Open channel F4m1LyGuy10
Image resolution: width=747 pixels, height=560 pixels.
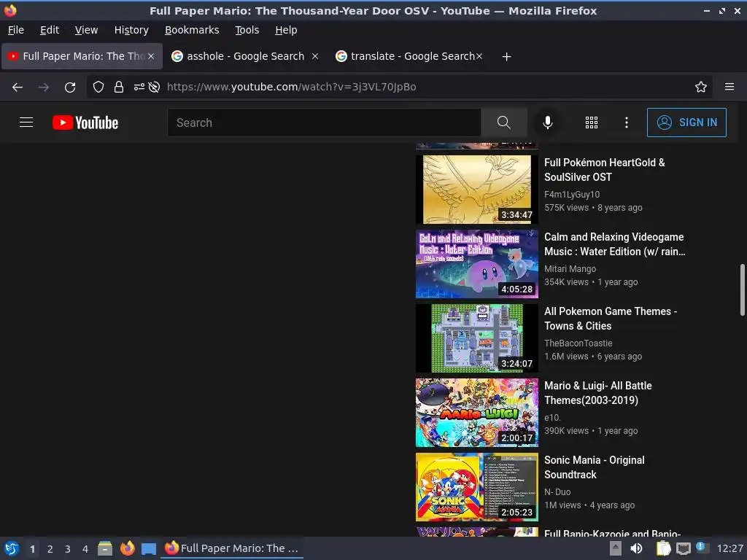572,194
